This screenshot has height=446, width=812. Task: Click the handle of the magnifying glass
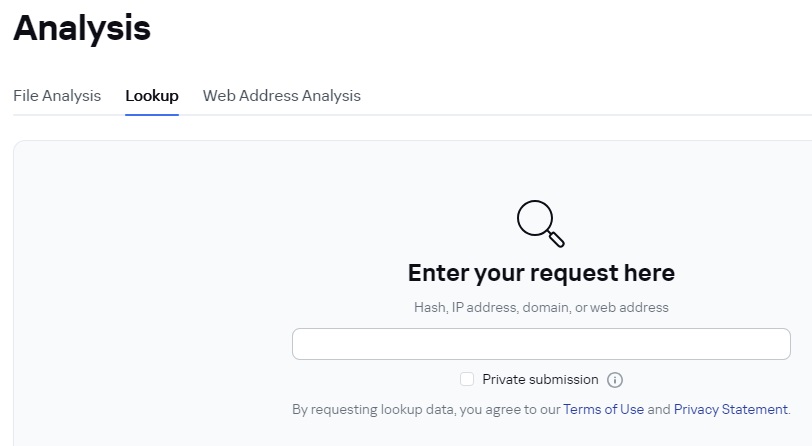pyautogui.click(x=556, y=239)
